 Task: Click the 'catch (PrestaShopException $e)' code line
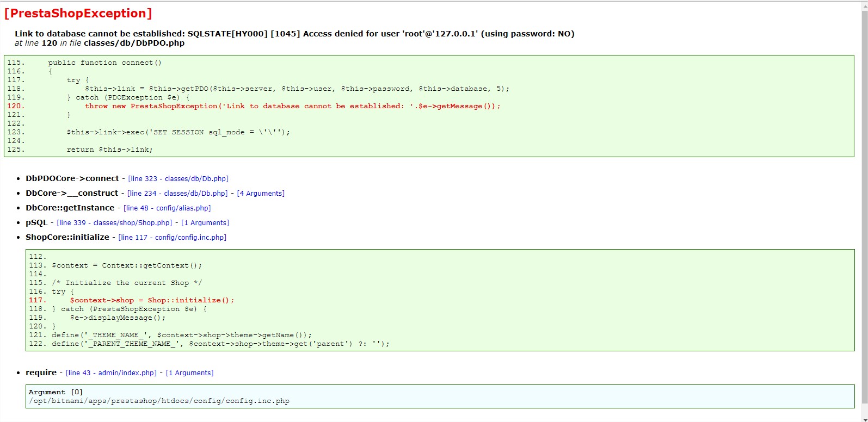(x=130, y=309)
